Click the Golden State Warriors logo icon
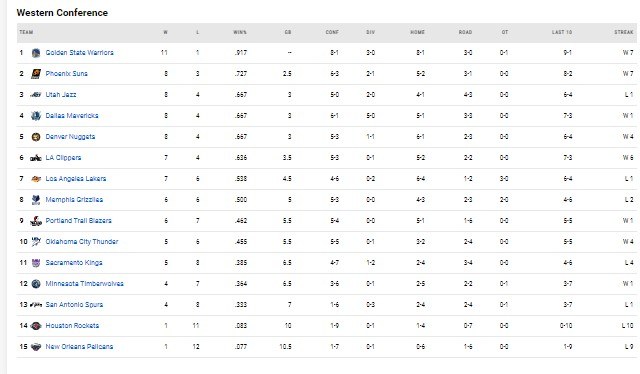The width and height of the screenshot is (640, 374). (x=36, y=53)
